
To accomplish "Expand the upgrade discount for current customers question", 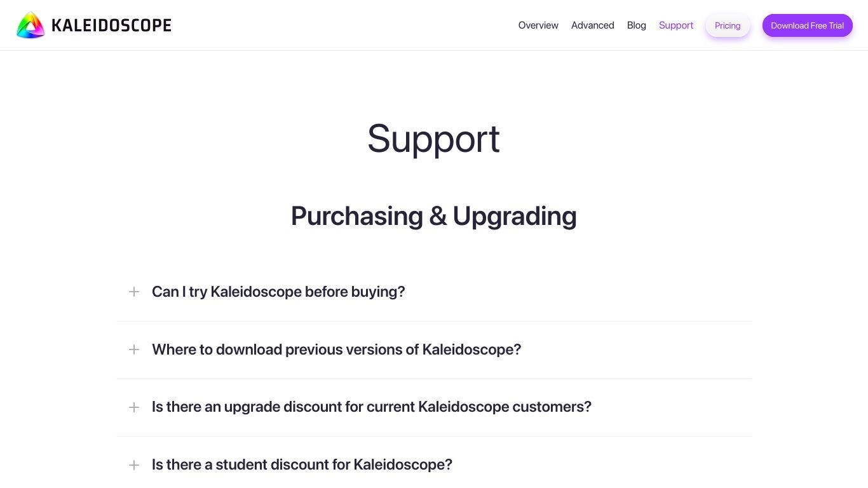I will 372,407.
